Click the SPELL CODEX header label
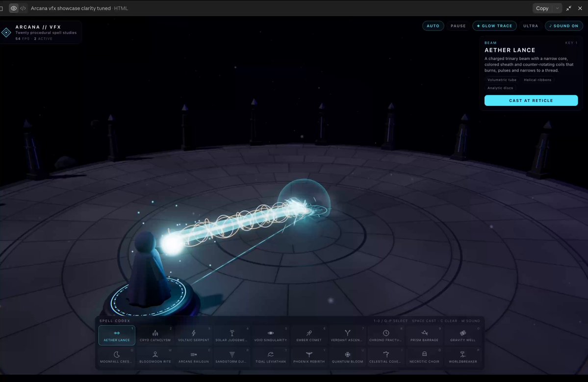The height and width of the screenshot is (382, 588). [x=114, y=321]
